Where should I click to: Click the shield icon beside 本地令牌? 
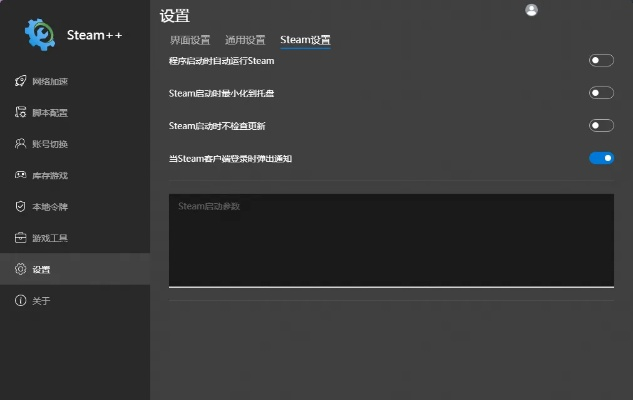(x=20, y=206)
